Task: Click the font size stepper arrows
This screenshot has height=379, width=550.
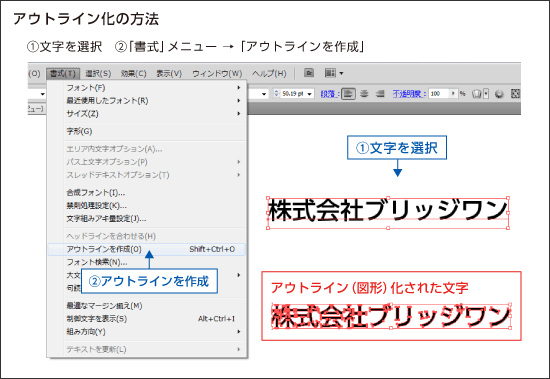Action: click(x=276, y=94)
